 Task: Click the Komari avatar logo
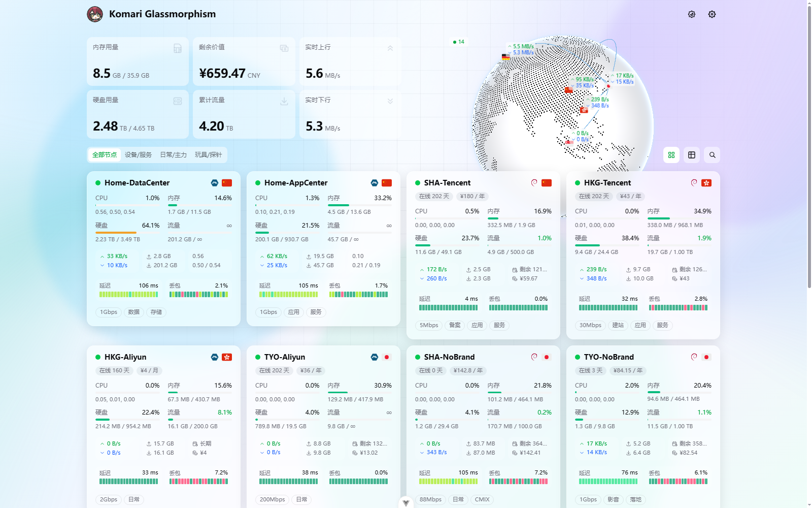point(95,14)
